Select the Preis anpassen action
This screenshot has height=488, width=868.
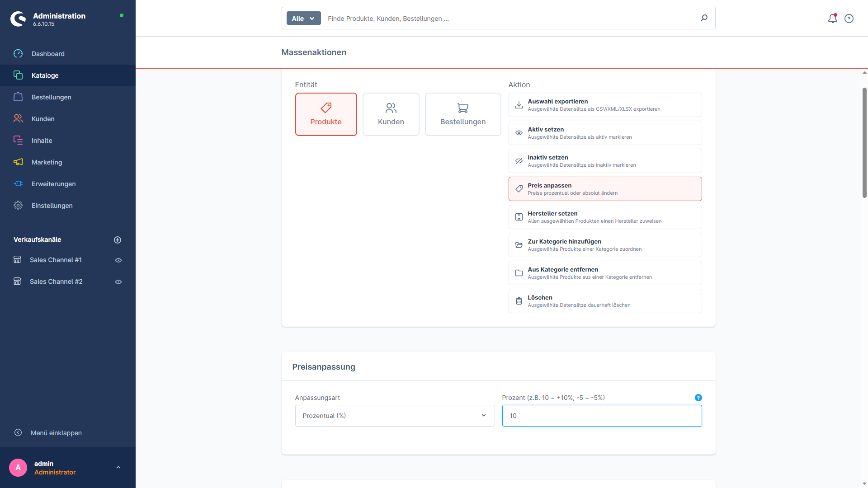click(x=605, y=189)
